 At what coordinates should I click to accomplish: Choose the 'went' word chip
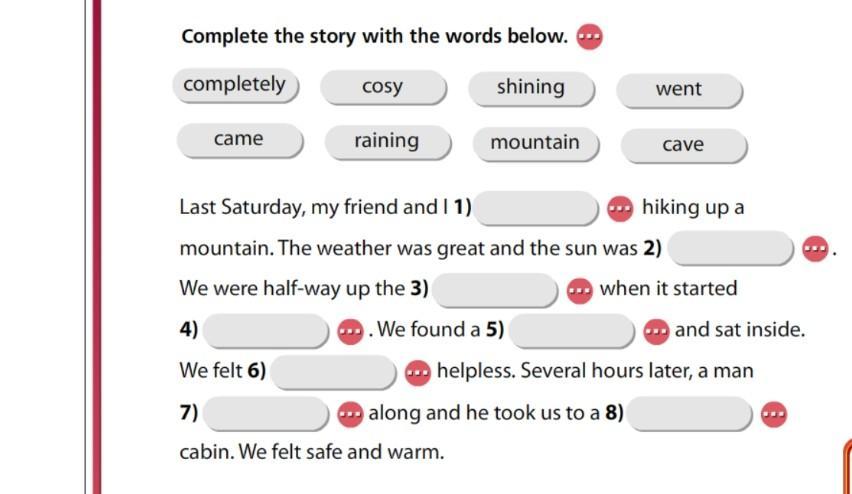679,90
